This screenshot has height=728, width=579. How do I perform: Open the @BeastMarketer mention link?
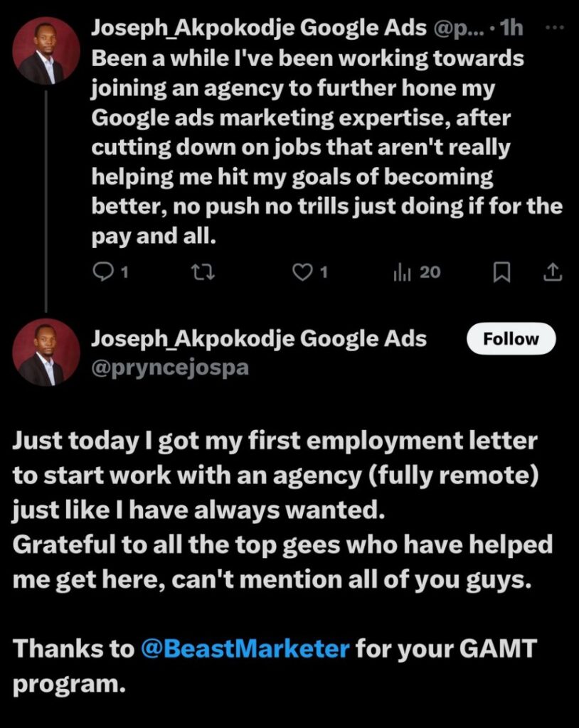click(x=245, y=648)
